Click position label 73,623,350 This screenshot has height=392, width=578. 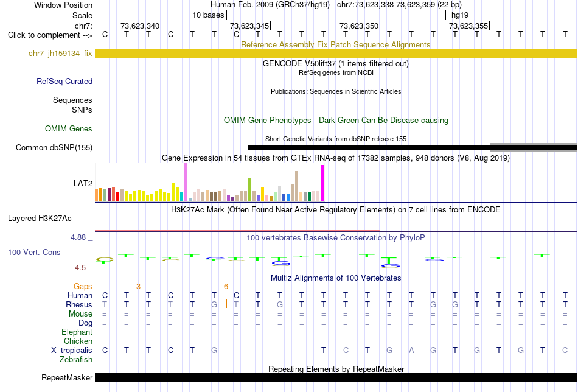tap(359, 26)
